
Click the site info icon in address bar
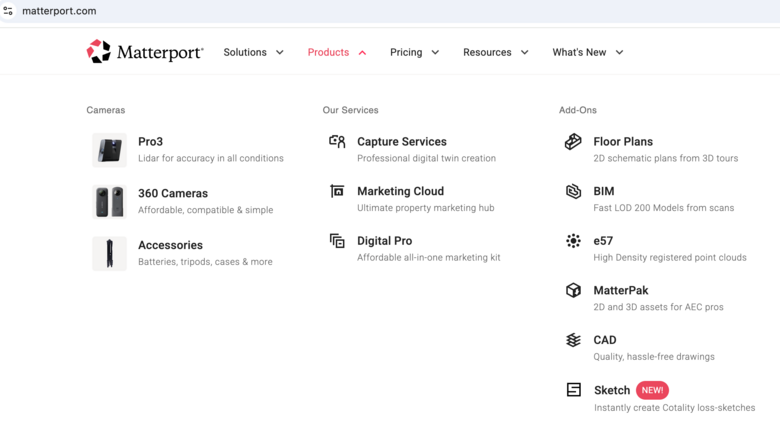pyautogui.click(x=9, y=11)
